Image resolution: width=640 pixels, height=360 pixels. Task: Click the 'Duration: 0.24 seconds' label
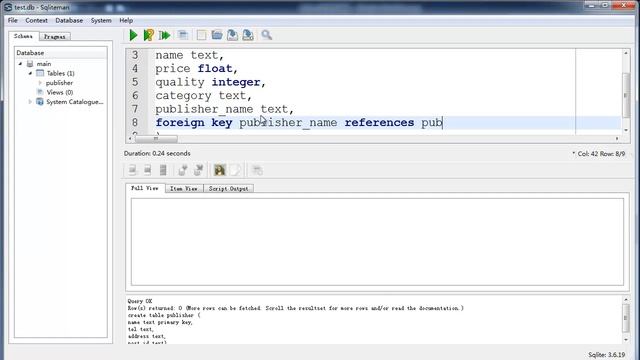157,153
